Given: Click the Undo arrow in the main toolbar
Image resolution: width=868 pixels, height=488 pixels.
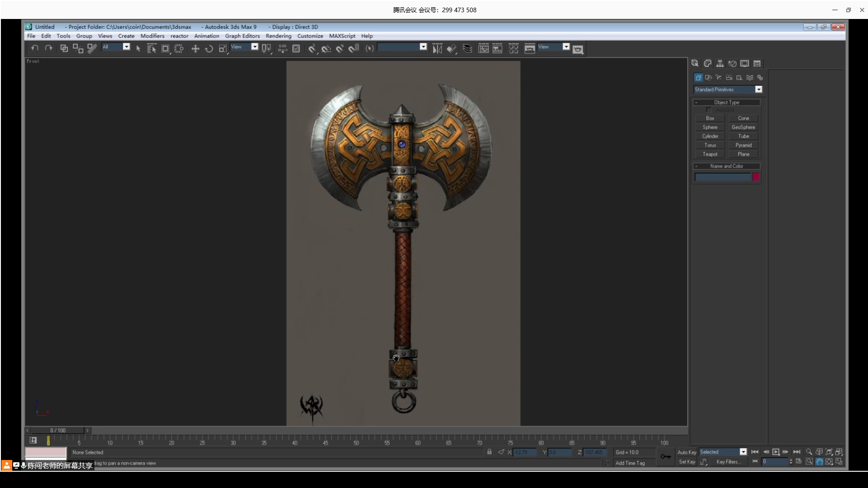Looking at the screenshot, I should [35, 48].
